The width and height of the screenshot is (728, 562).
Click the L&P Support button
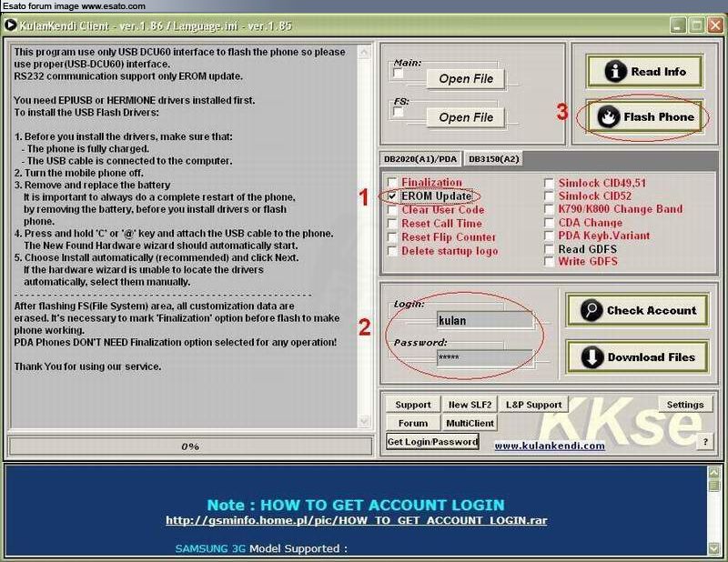(x=533, y=405)
